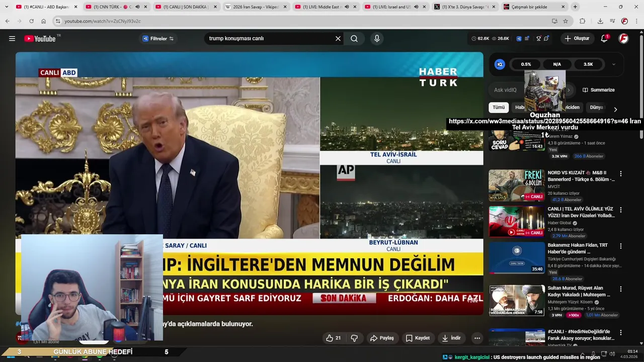Click the blue vidIQ badge in the stats panel
644x362 pixels.
coord(500,64)
